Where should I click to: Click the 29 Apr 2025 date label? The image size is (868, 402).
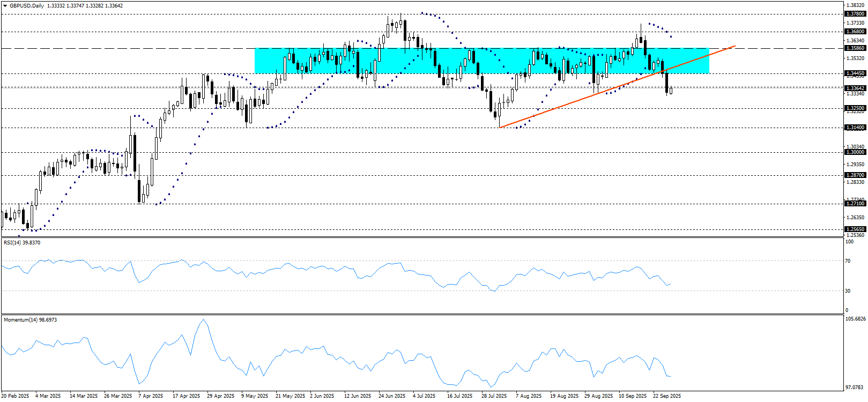click(x=221, y=396)
